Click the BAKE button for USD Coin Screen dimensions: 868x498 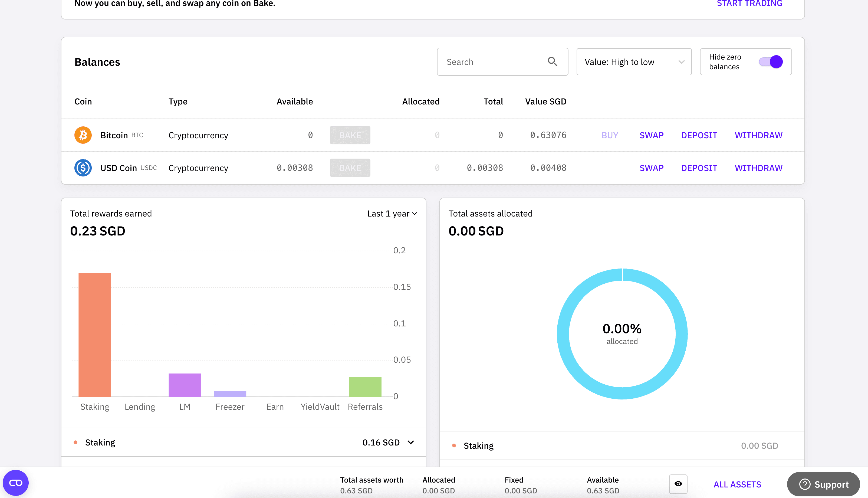point(350,168)
